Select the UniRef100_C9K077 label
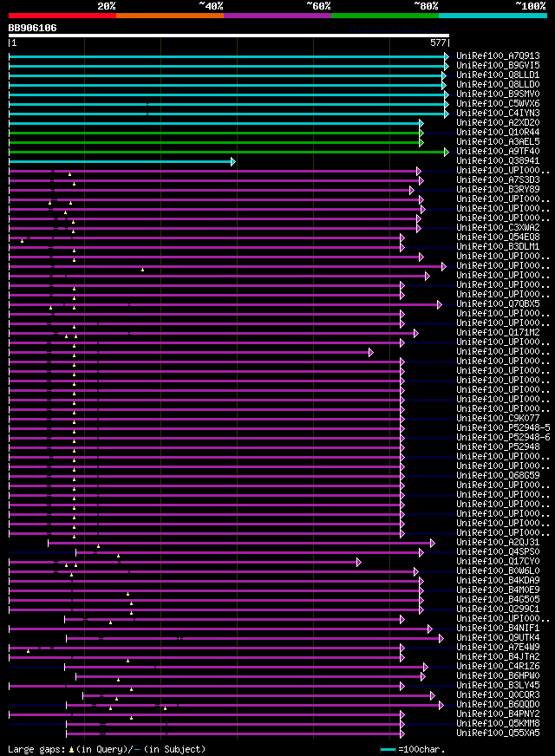 point(498,419)
